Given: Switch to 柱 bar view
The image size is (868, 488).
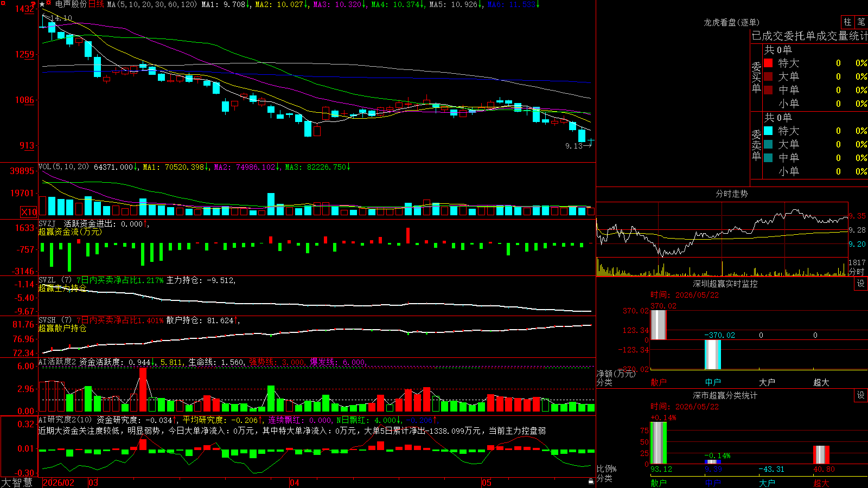Looking at the screenshot, I should (847, 22).
